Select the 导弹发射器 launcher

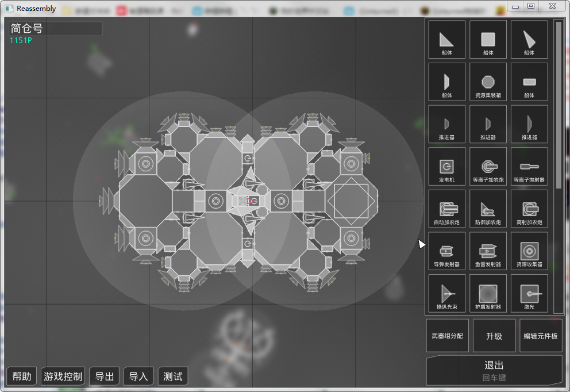tap(446, 251)
